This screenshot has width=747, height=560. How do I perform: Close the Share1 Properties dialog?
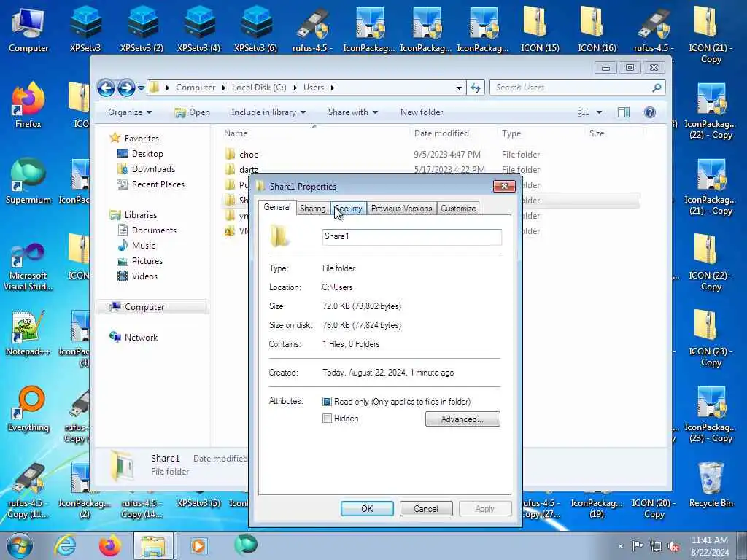504,186
